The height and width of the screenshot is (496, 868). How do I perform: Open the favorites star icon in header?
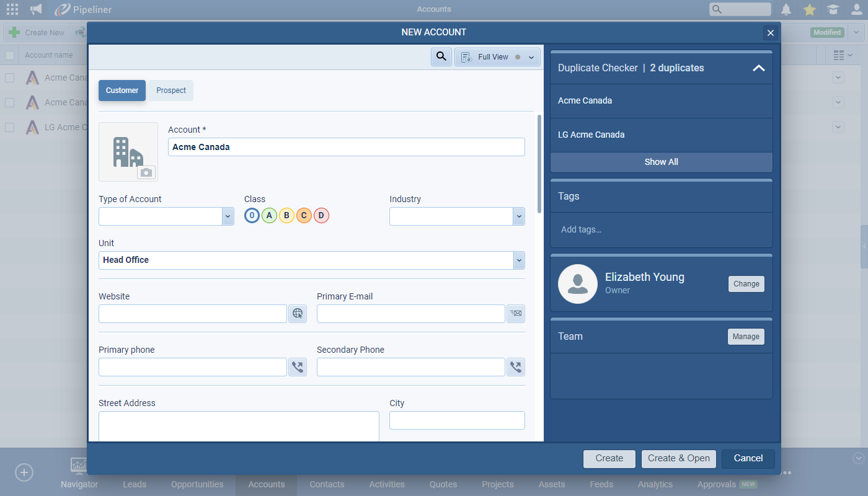(809, 9)
